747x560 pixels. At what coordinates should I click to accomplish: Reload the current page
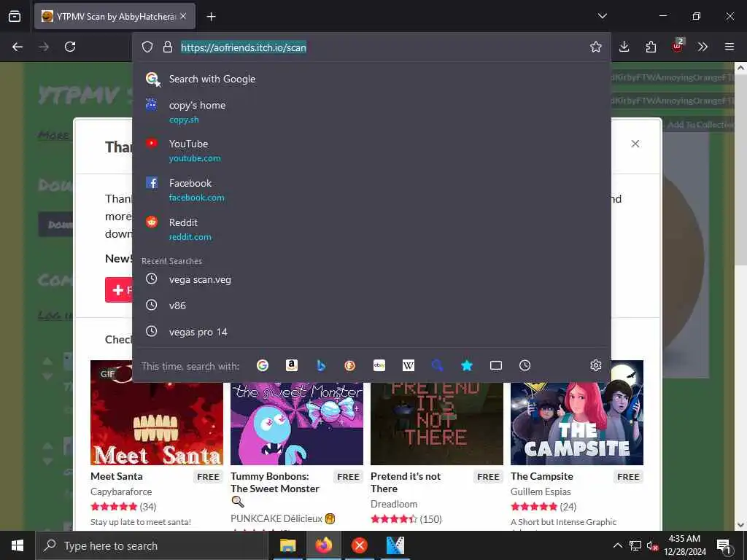point(70,47)
